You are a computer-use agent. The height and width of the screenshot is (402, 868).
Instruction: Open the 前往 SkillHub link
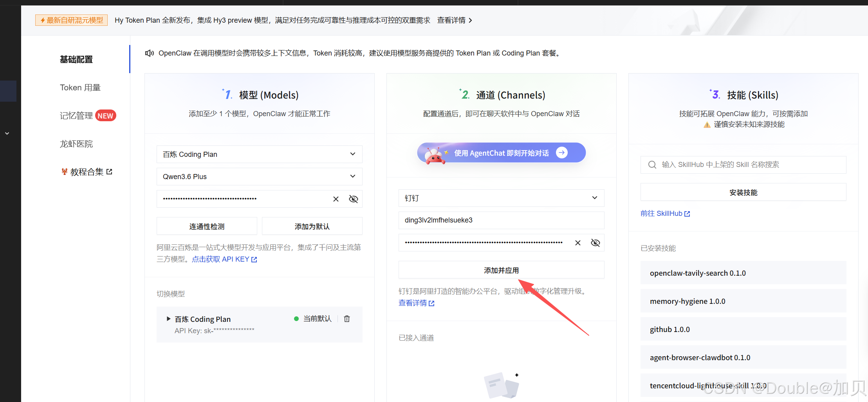(x=665, y=214)
